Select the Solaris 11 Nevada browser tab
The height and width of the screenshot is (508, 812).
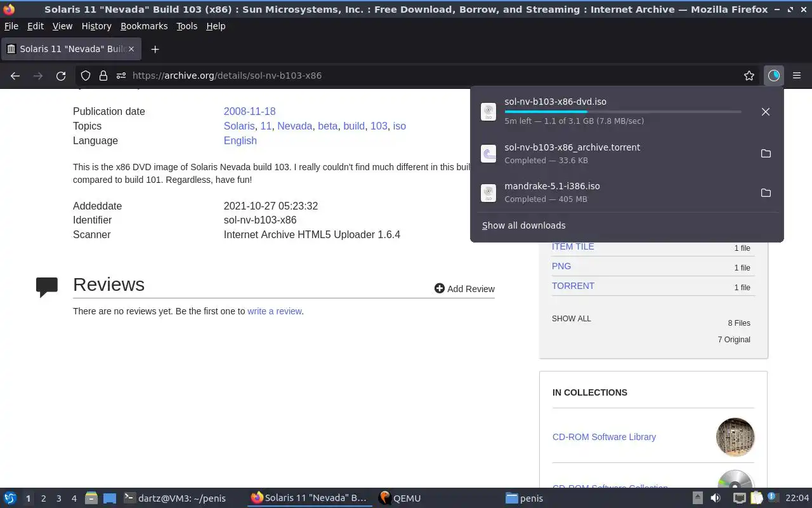click(71, 49)
